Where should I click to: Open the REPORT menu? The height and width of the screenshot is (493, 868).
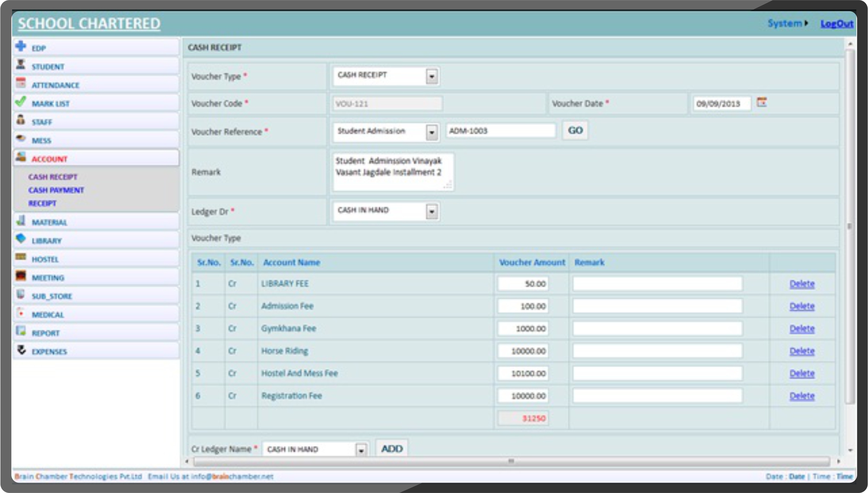pyautogui.click(x=96, y=333)
